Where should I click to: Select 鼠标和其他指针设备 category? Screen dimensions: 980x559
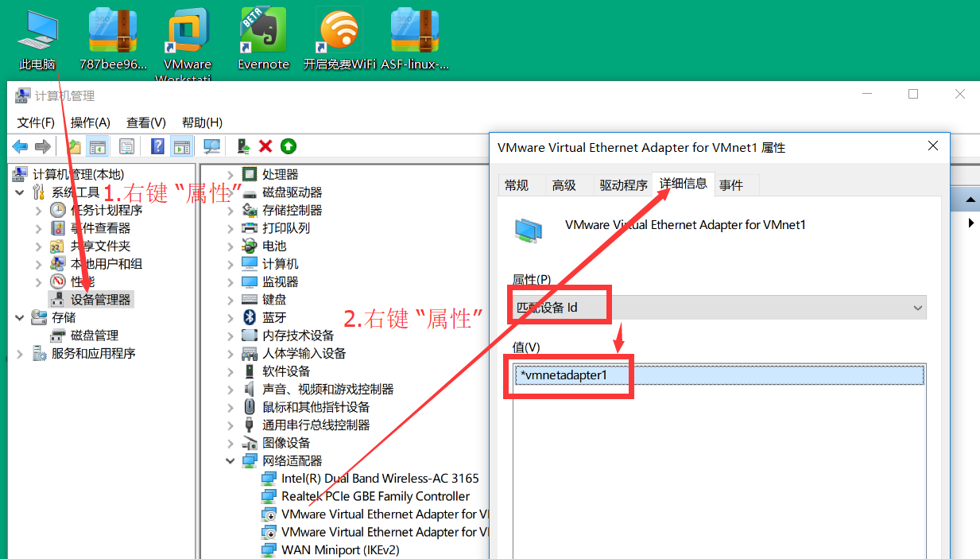pos(316,407)
